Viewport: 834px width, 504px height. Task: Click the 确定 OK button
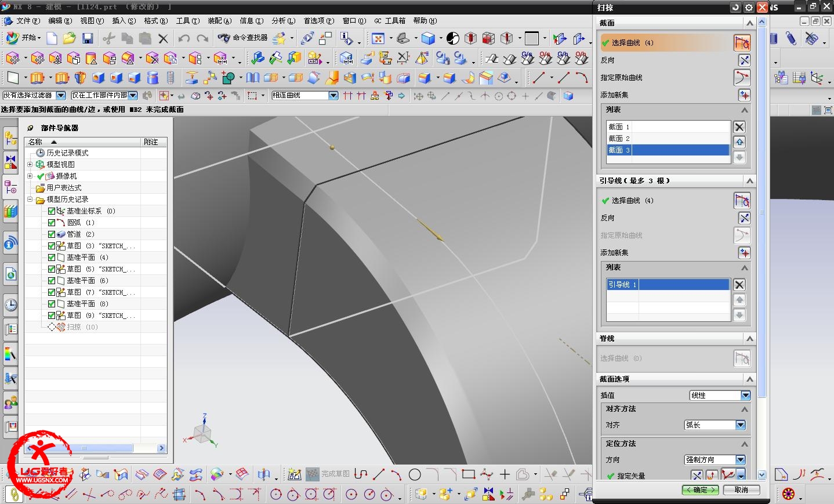click(701, 490)
